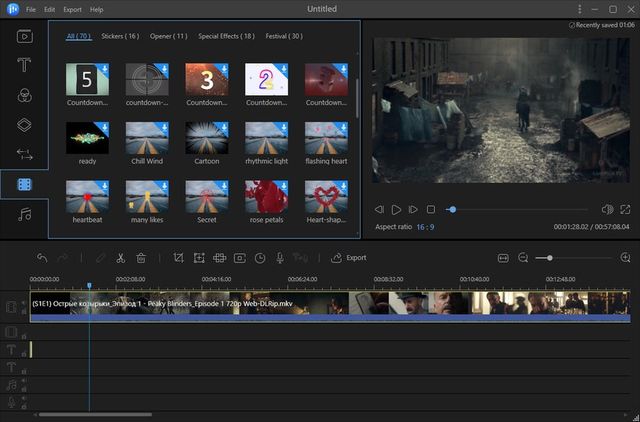Viewport: 640px width, 422px height.
Task: Click the crop tool in timeline toolbar
Action: (x=178, y=257)
